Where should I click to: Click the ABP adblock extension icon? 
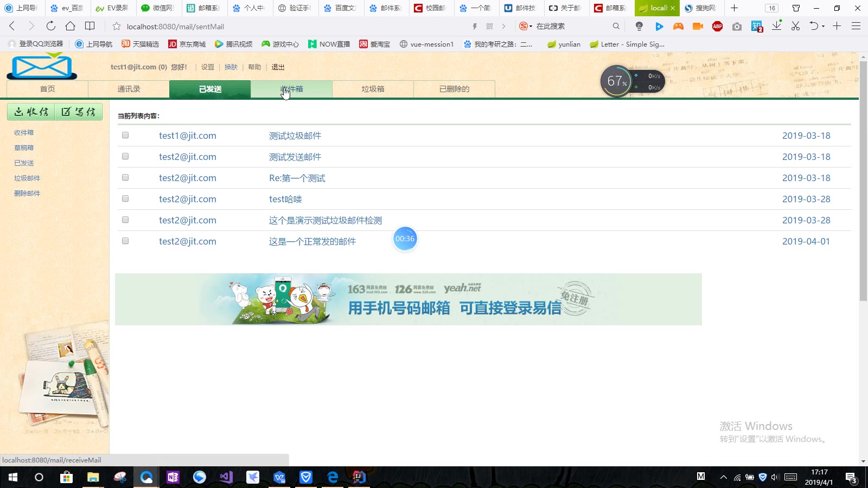[717, 26]
